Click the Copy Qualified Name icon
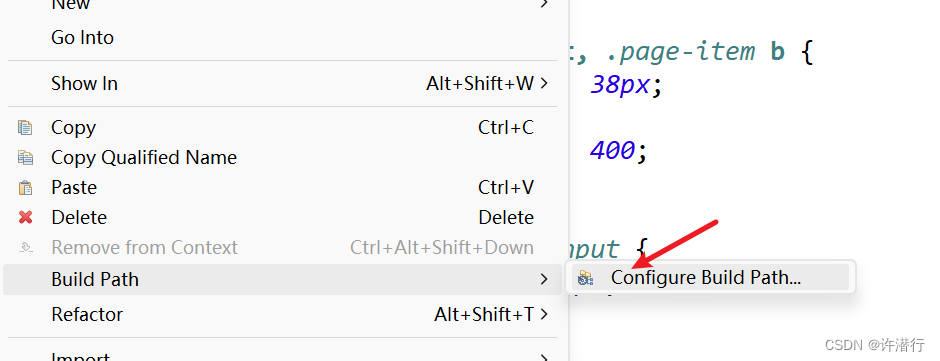 pos(25,158)
